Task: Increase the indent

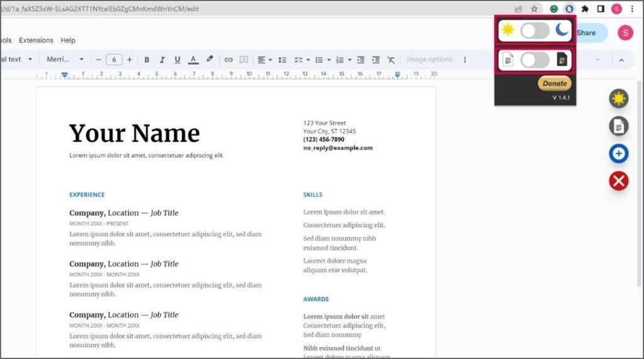Action: 376,60
